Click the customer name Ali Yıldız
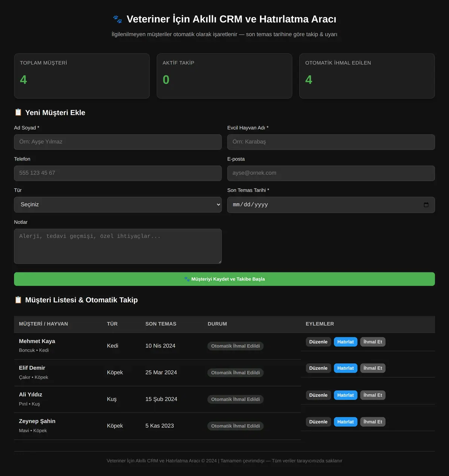Screen dimensions: 449x476 (x=31, y=394)
